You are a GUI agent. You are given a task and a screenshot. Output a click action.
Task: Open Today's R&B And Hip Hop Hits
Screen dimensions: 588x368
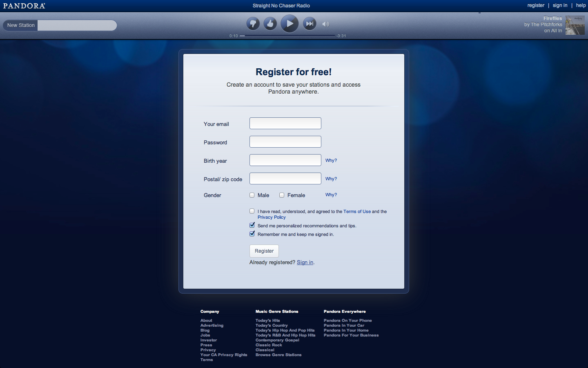pyautogui.click(x=285, y=335)
